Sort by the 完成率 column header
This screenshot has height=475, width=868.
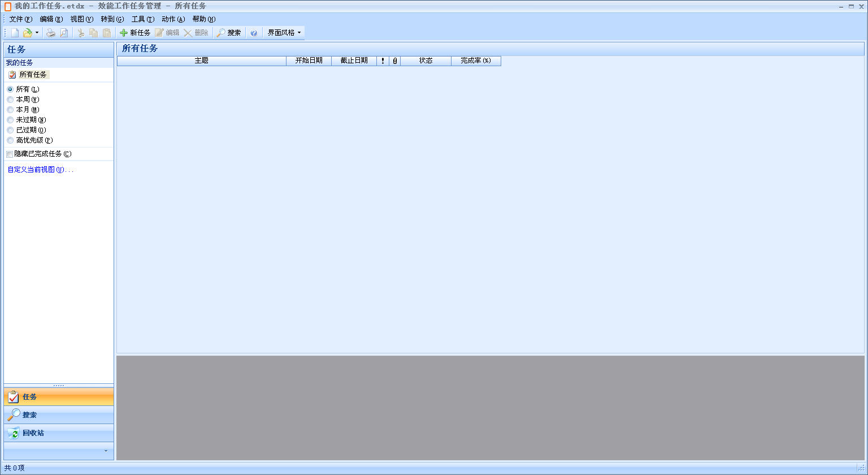point(476,61)
